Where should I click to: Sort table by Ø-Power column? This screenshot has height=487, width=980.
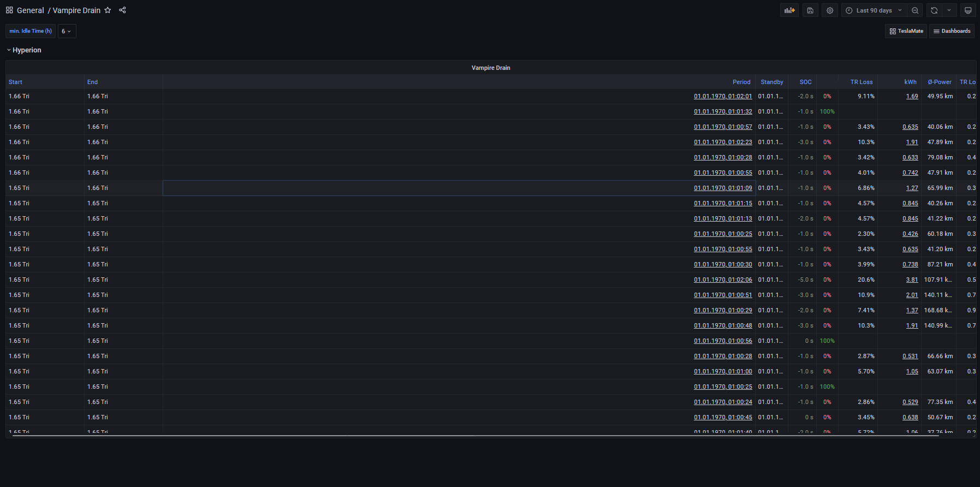(x=940, y=82)
